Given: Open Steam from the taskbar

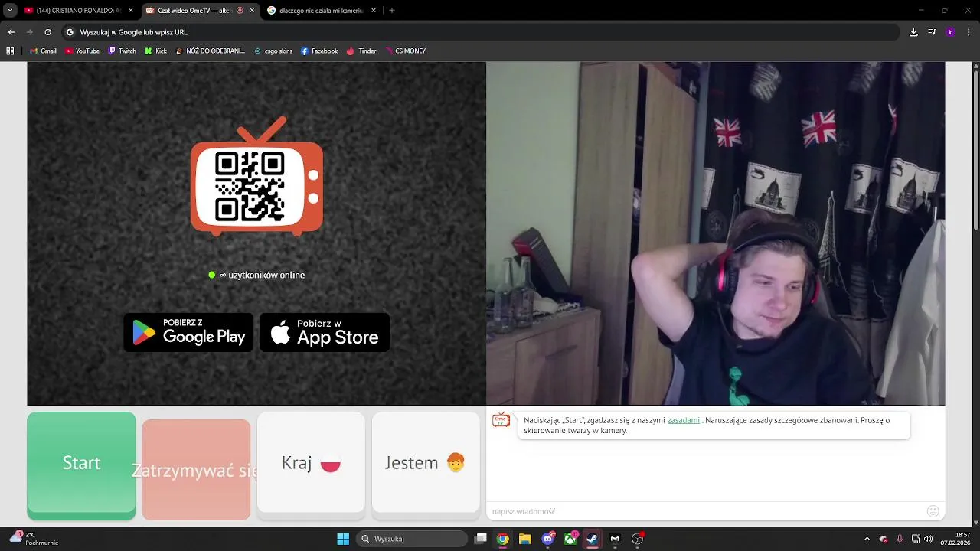Looking at the screenshot, I should pos(593,539).
